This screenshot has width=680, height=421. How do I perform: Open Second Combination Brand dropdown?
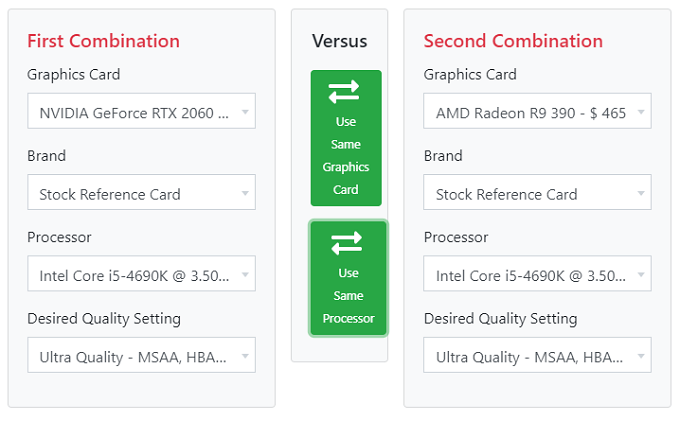(537, 193)
